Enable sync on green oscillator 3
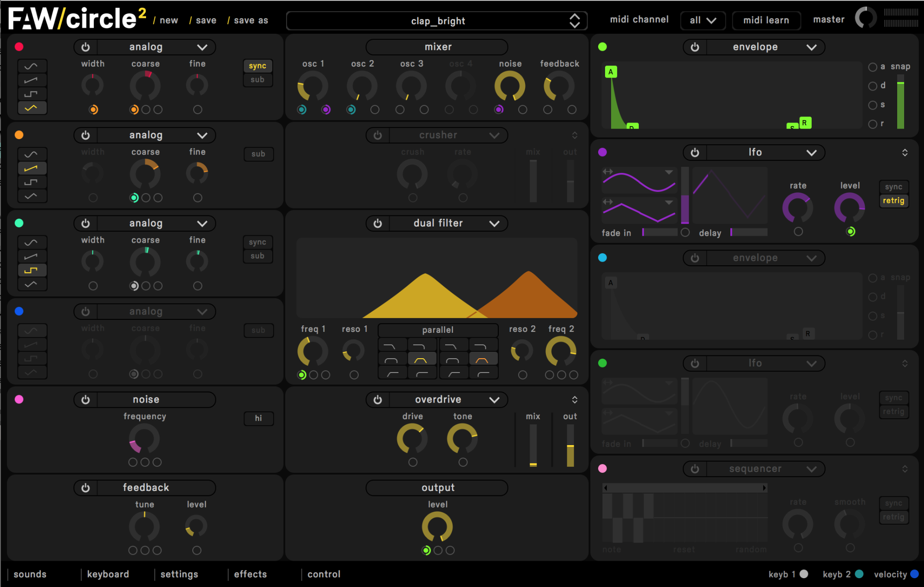This screenshot has width=924, height=587. click(257, 242)
